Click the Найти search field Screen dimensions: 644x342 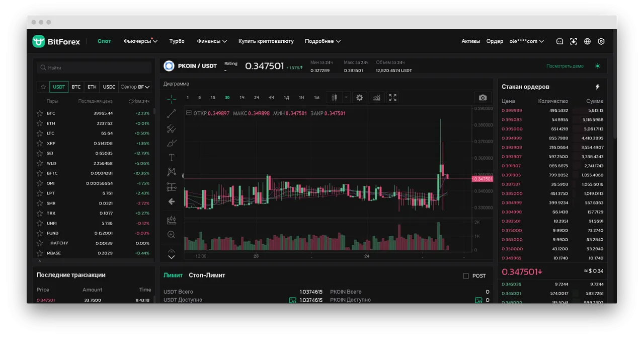94,67
